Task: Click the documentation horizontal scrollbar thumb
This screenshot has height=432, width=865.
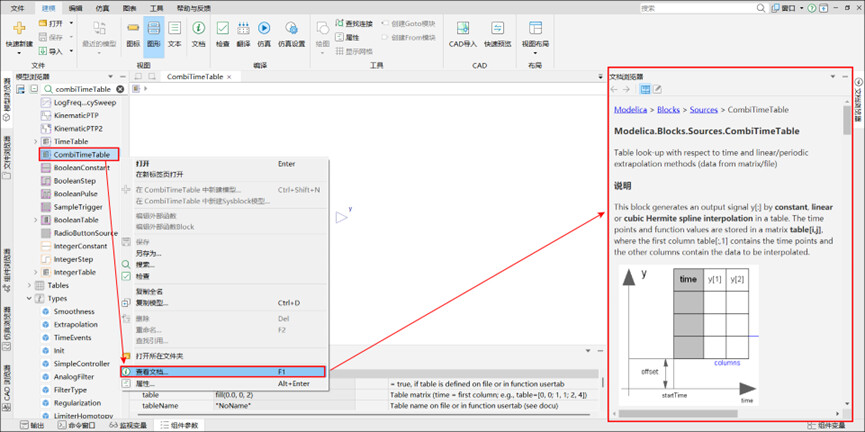Action: tap(678, 413)
